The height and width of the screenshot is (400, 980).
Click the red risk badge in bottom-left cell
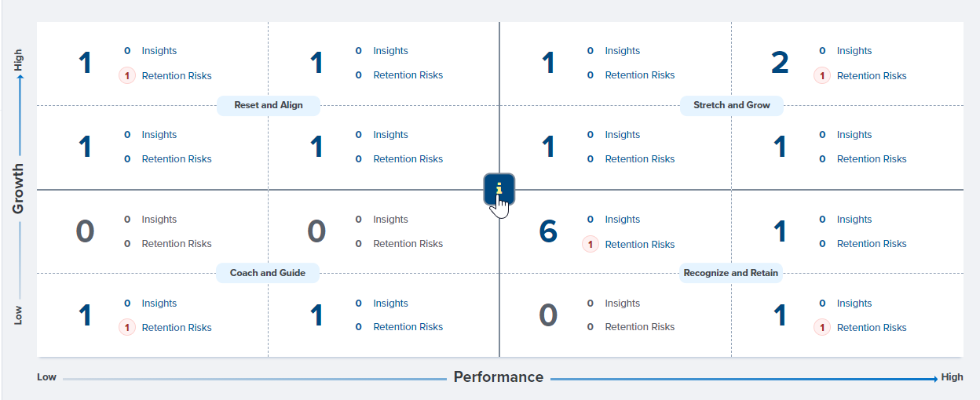[127, 328]
